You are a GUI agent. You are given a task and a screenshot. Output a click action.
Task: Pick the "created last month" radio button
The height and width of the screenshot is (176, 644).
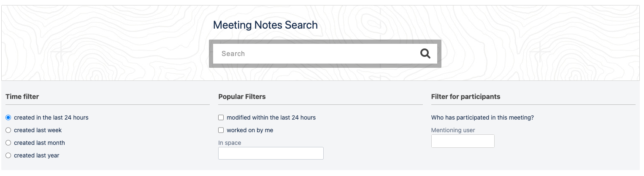8,143
